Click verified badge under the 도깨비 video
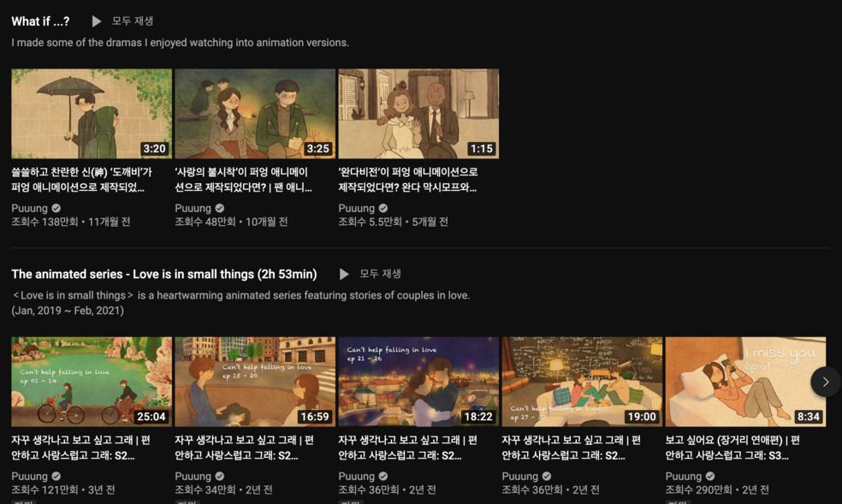The height and width of the screenshot is (504, 842). tap(56, 208)
